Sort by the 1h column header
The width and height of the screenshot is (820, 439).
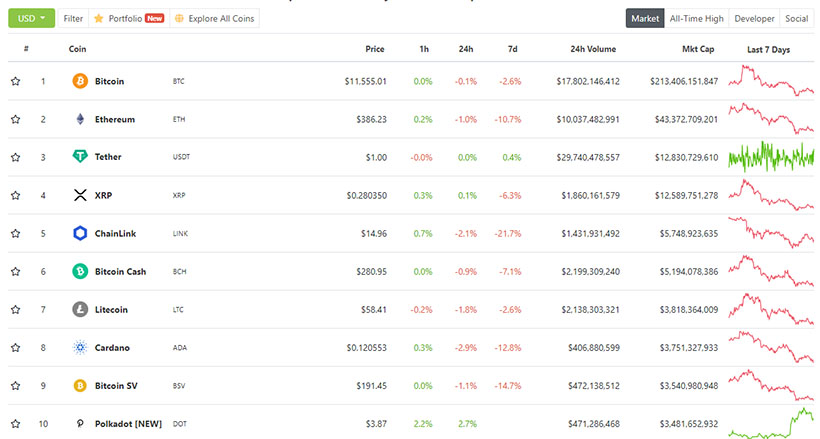pyautogui.click(x=424, y=49)
